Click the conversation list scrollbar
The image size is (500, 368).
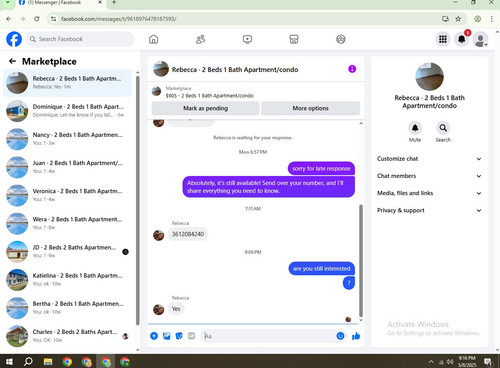[138, 200]
